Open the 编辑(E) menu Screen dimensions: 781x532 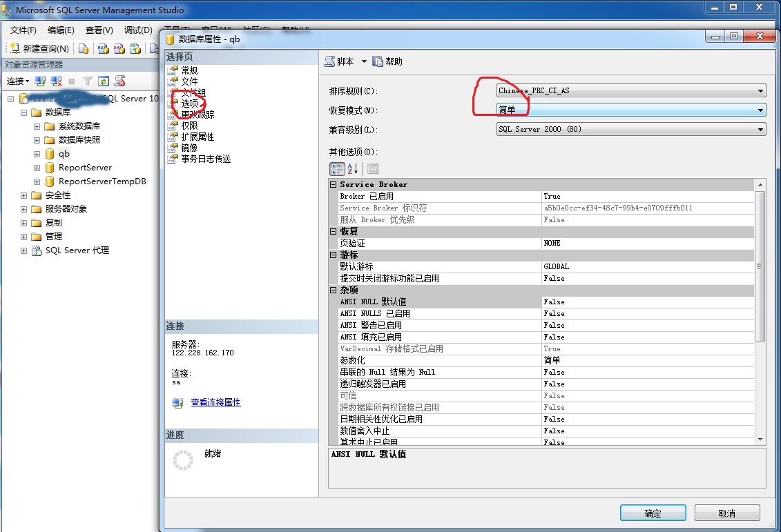(61, 30)
